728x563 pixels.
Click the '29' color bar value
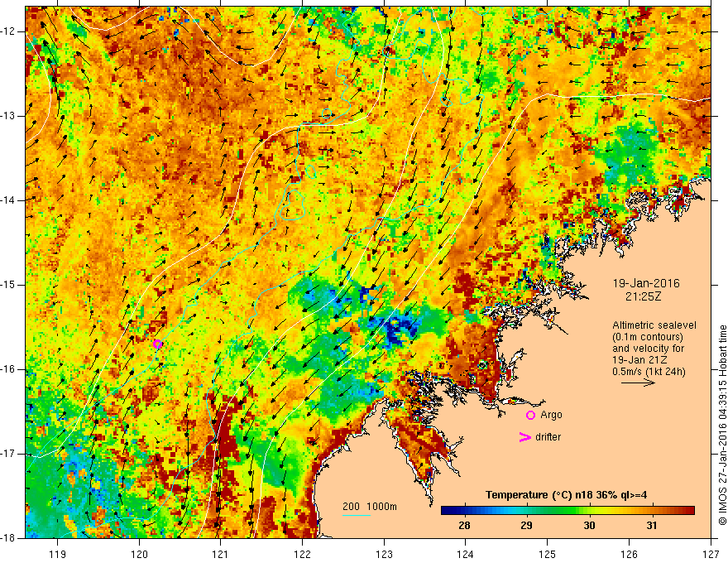[x=526, y=526]
